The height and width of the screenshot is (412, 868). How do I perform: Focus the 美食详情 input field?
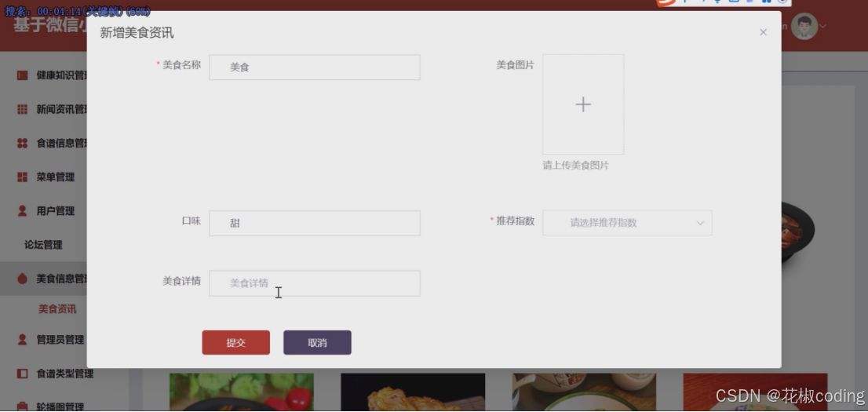tap(315, 283)
